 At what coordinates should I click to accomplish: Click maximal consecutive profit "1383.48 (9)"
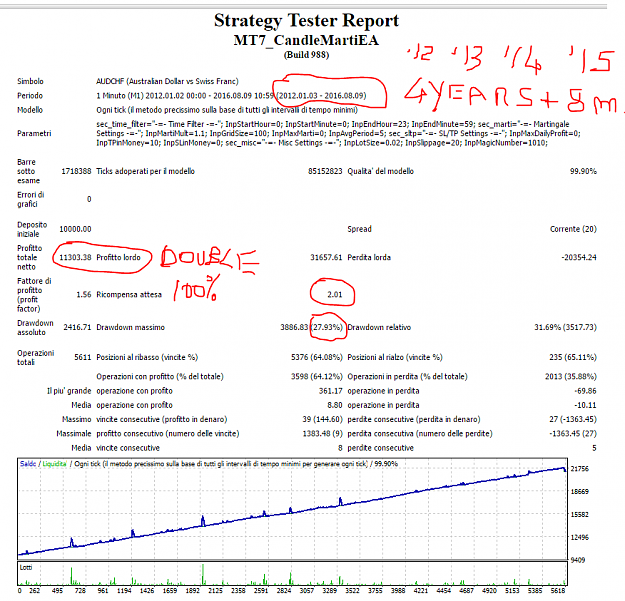point(322,434)
